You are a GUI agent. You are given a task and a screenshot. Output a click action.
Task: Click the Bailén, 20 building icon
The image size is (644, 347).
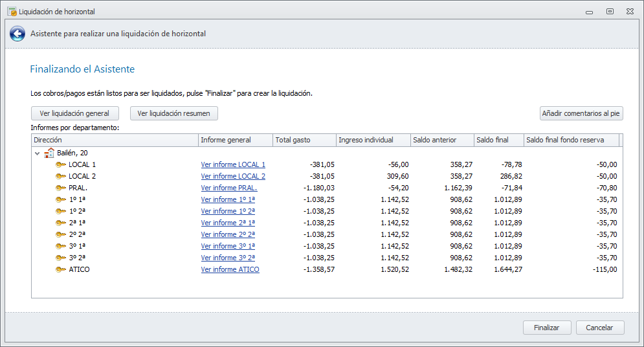[x=49, y=153]
